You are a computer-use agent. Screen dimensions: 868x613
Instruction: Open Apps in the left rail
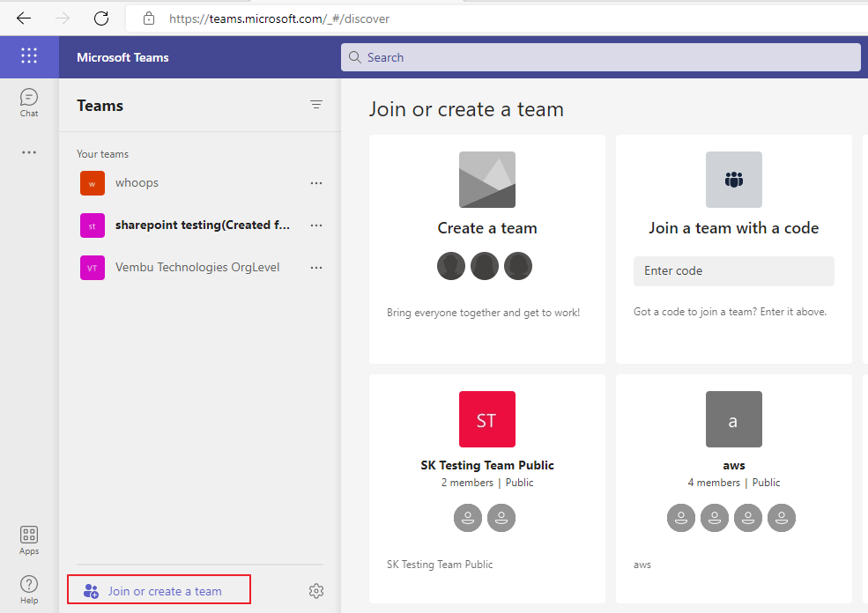point(29,541)
